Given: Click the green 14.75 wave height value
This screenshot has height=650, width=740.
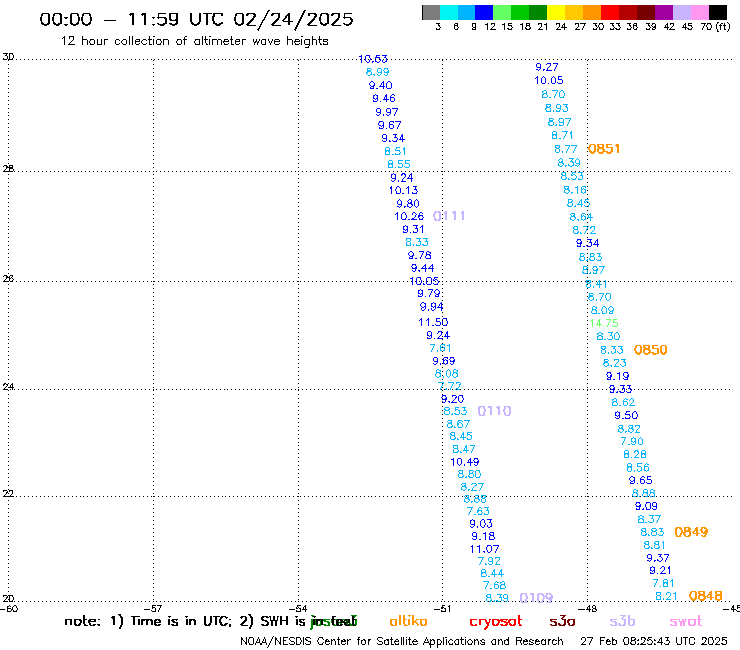Looking at the screenshot, I should click(604, 323).
